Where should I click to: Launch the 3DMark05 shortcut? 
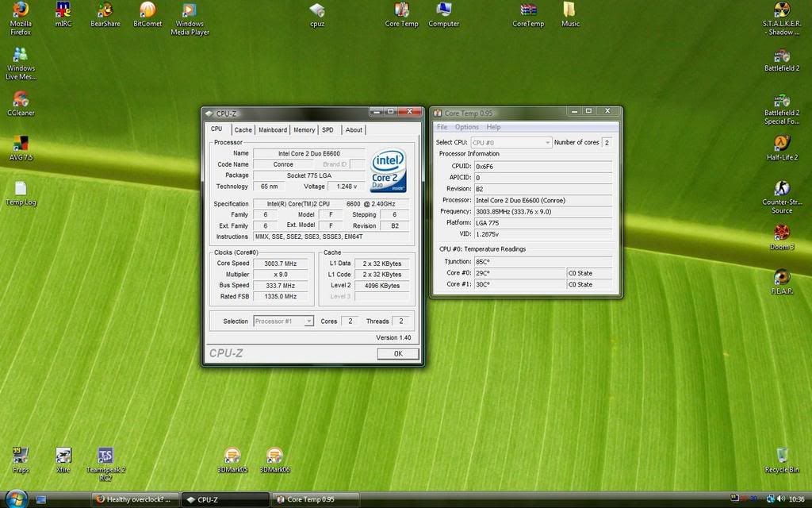pos(232,460)
